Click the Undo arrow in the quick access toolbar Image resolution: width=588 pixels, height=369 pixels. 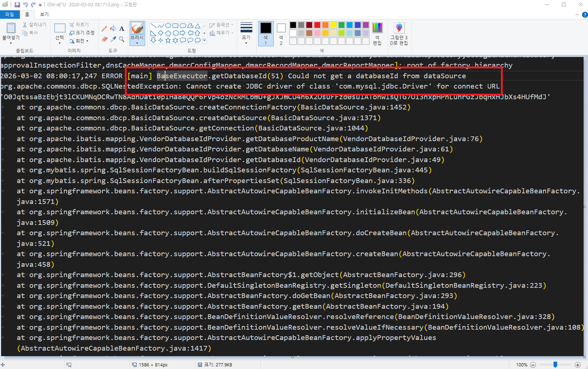(x=25, y=4)
